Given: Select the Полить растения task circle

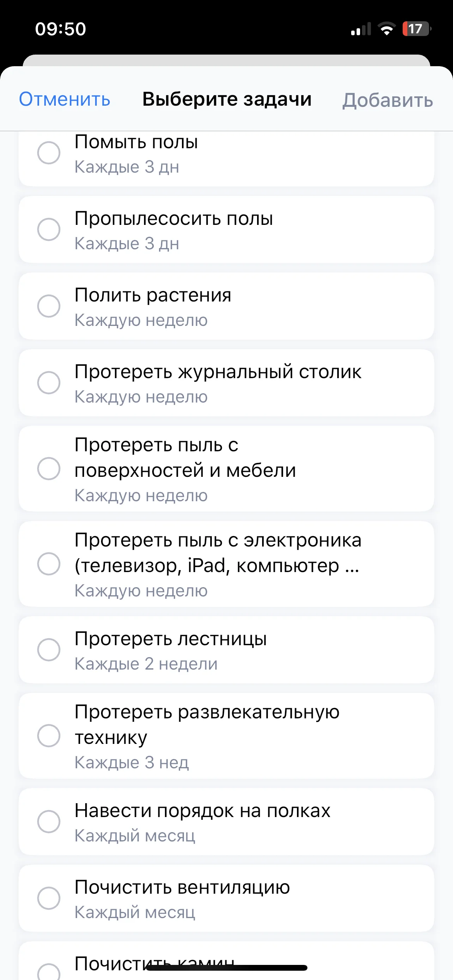Looking at the screenshot, I should tap(49, 306).
